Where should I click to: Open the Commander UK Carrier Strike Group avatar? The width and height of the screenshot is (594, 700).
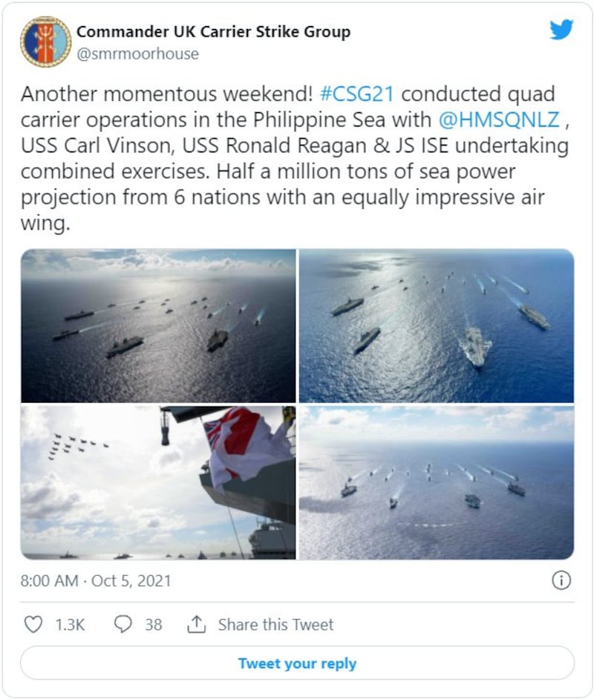pyautogui.click(x=46, y=42)
